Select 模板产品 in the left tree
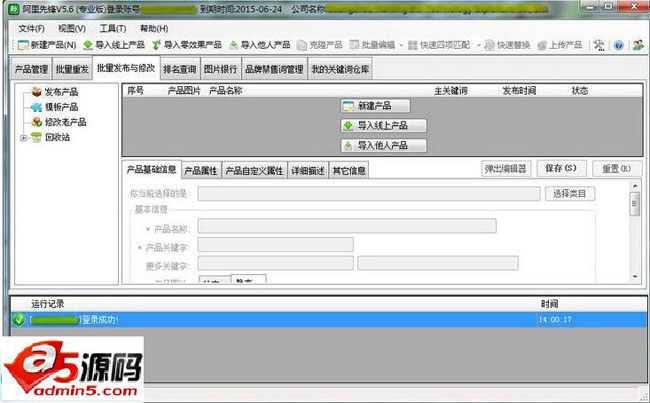Viewport: 650px width, 403px height. click(x=61, y=107)
